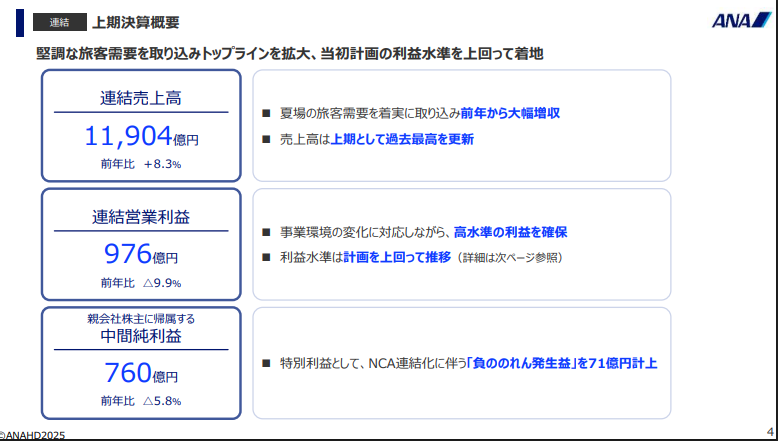778x441 pixels.
Task: Click the bullet square before 夏場の旅客需要
Action: pos(266,113)
